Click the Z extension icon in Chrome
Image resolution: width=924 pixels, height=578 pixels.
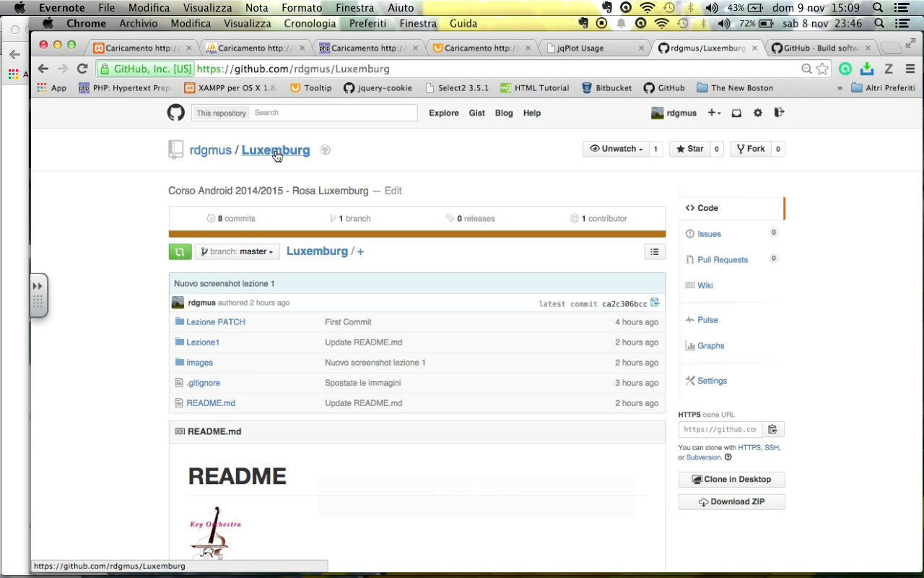889,69
